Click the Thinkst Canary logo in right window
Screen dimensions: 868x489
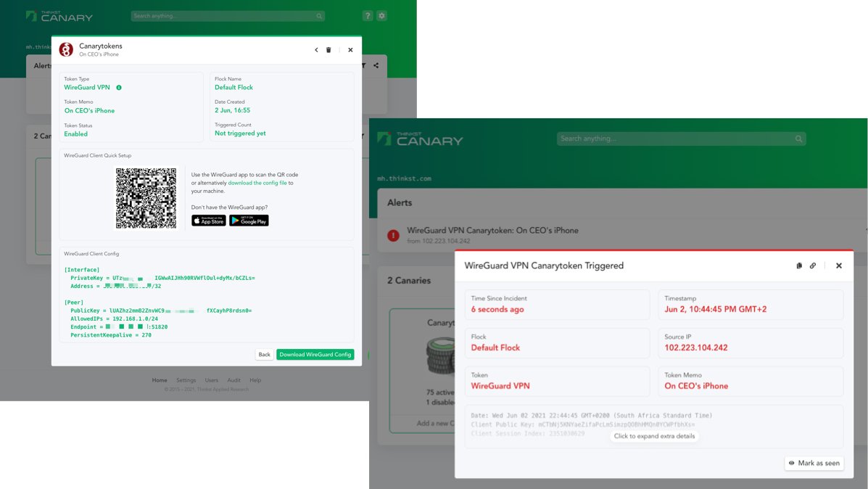[x=420, y=139]
